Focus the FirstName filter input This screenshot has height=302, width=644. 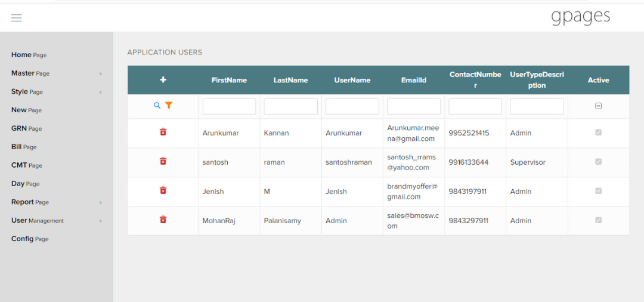pyautogui.click(x=229, y=106)
